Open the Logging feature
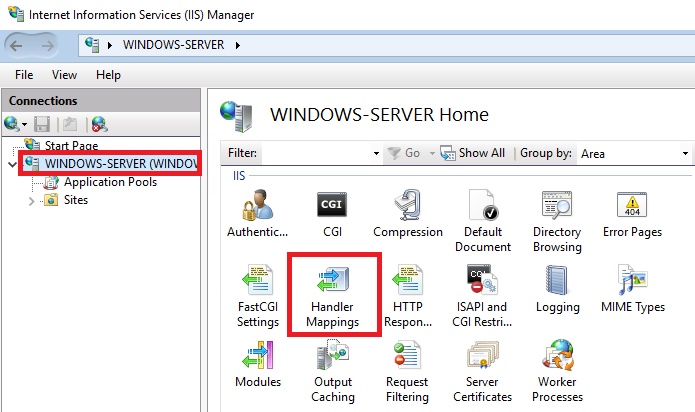The width and height of the screenshot is (695, 412). [557, 288]
